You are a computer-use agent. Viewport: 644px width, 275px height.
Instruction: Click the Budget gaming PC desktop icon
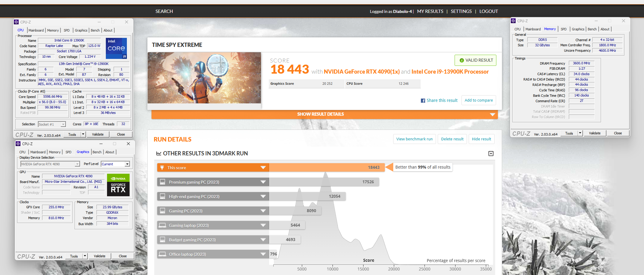[162, 240]
